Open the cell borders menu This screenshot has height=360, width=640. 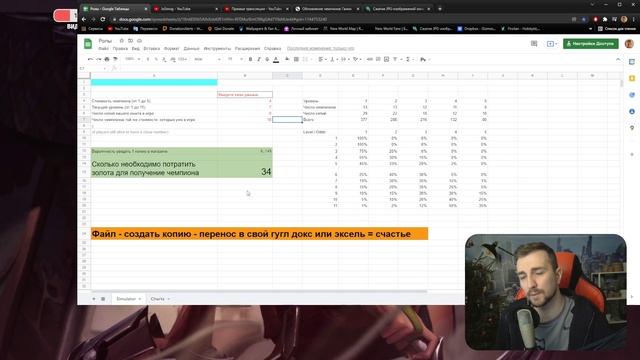[x=296, y=60]
